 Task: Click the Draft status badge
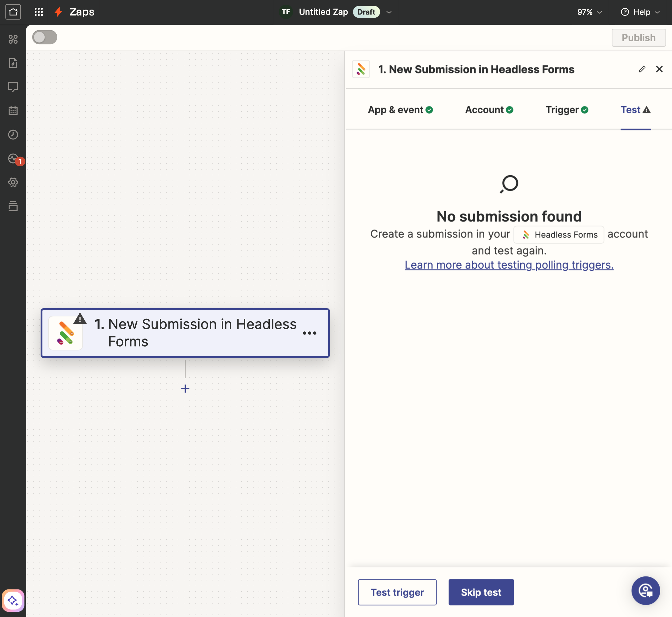click(366, 12)
